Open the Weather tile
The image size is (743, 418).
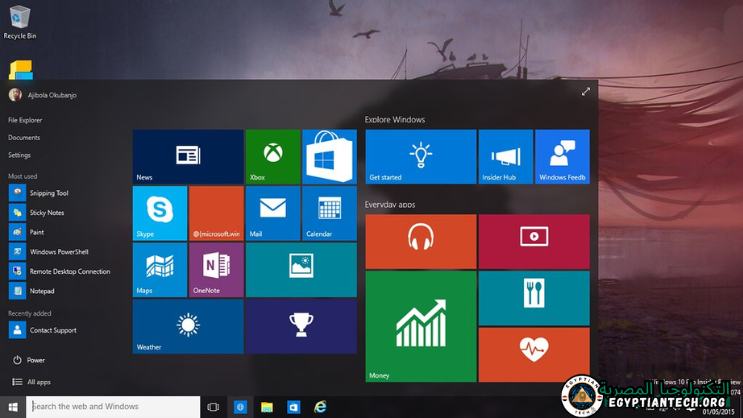pos(188,327)
